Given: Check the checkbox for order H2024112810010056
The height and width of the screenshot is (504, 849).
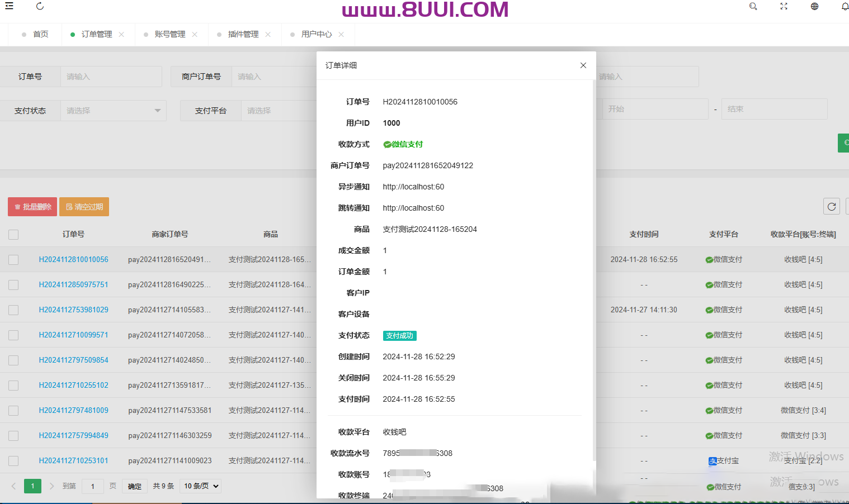Looking at the screenshot, I should coord(13,259).
